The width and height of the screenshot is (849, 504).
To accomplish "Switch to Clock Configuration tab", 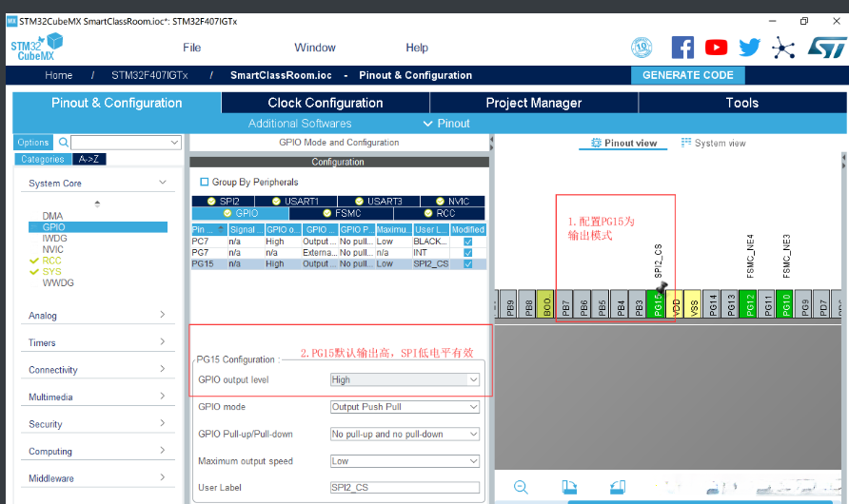I will (326, 103).
